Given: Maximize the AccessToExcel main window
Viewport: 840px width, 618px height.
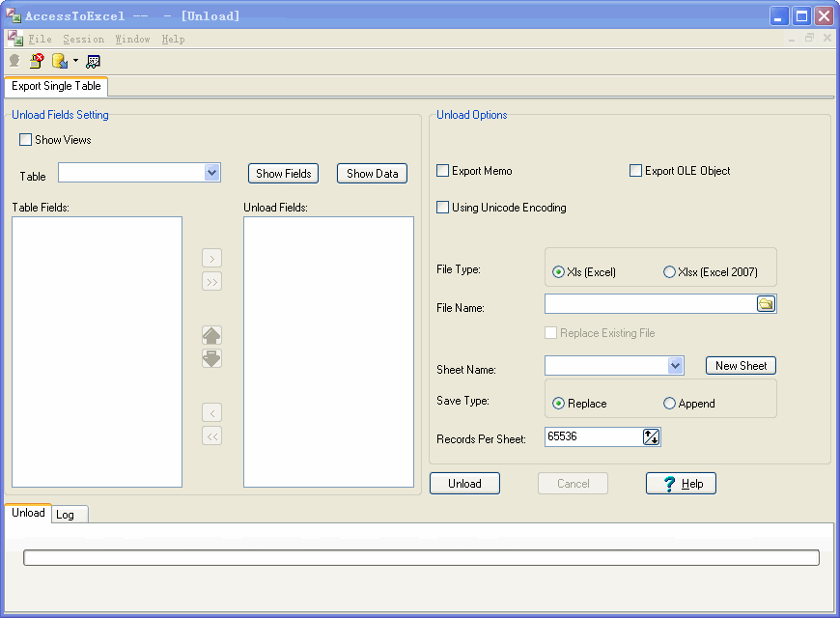Looking at the screenshot, I should tap(801, 16).
